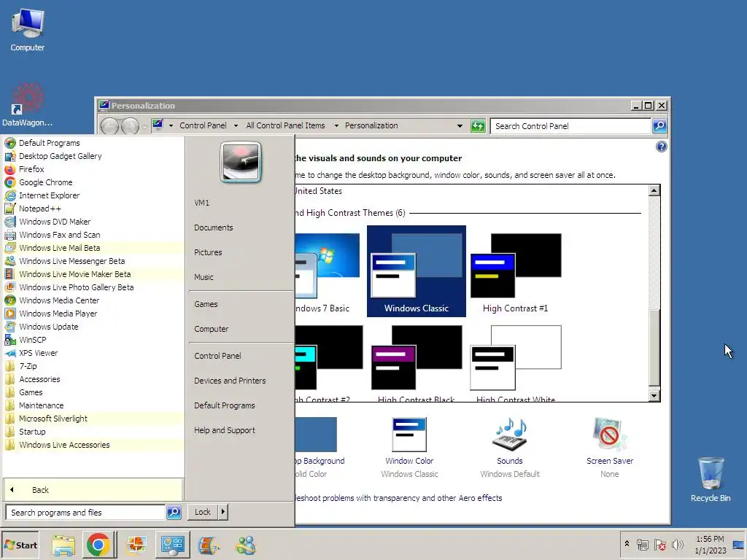Screen dimensions: 747x560
Task: Open Notepad++ from the programs list
Action: point(40,209)
